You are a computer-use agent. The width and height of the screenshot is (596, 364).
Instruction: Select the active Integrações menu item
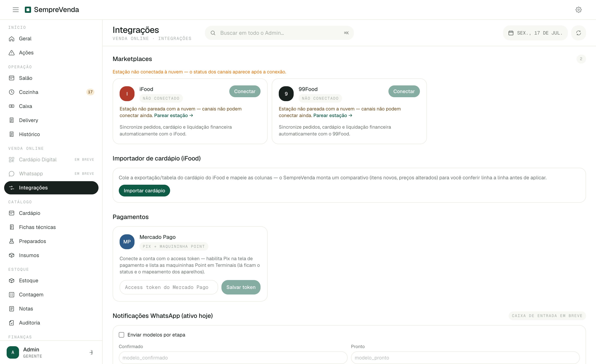click(x=51, y=188)
